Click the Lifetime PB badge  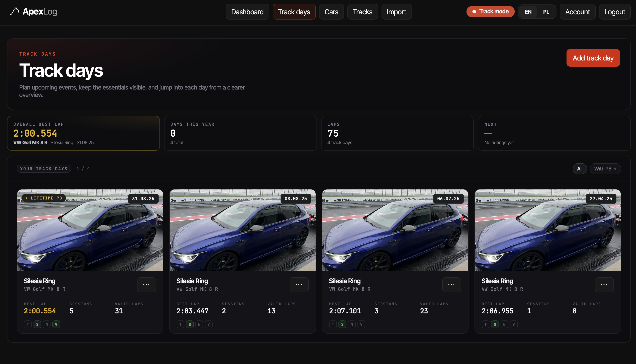[44, 198]
